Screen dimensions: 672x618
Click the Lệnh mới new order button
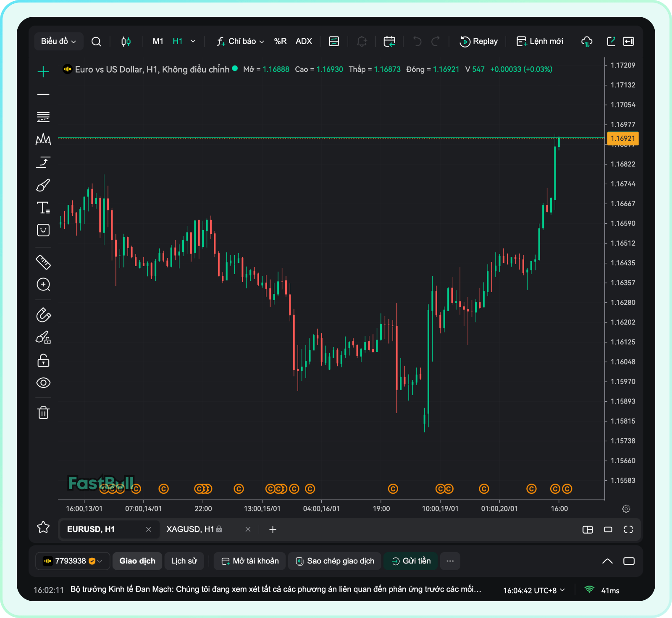pyautogui.click(x=540, y=42)
